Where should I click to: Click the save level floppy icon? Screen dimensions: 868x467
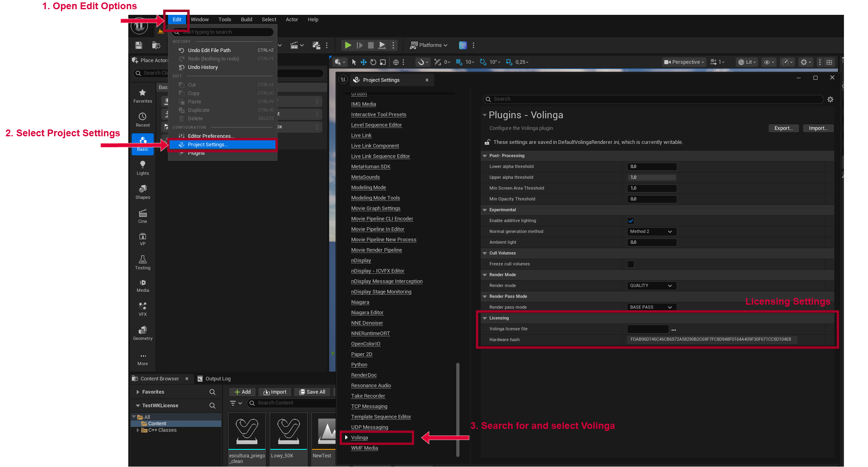point(139,45)
